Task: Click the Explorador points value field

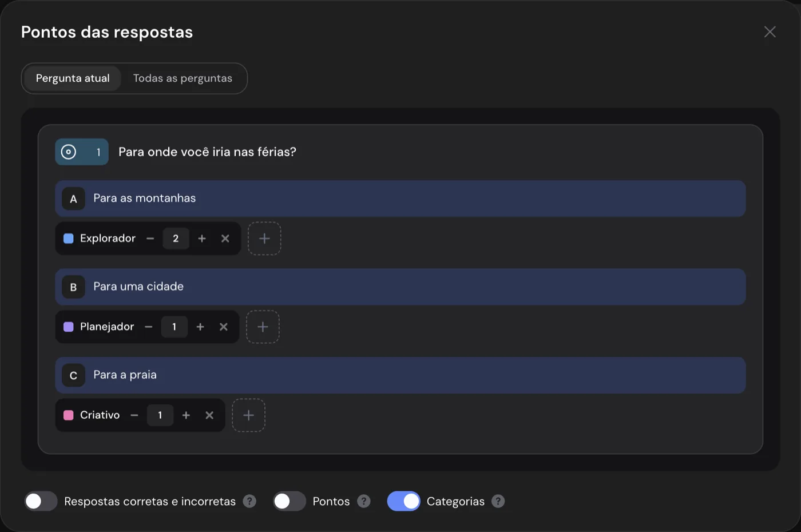Action: [x=176, y=239]
